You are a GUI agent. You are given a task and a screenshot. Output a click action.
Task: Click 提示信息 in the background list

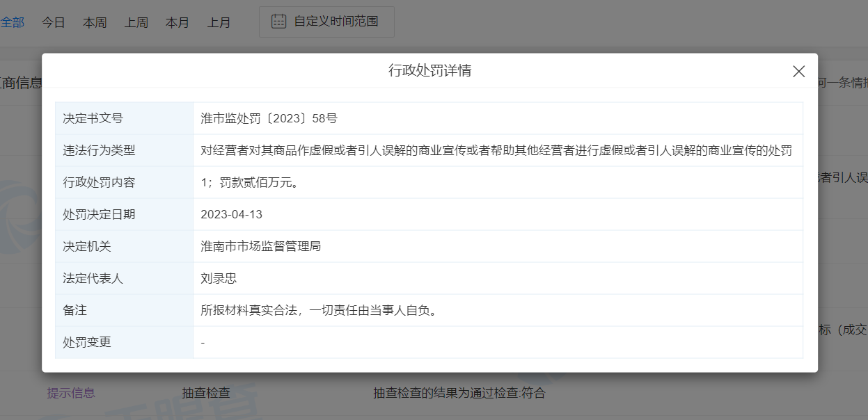tap(71, 393)
